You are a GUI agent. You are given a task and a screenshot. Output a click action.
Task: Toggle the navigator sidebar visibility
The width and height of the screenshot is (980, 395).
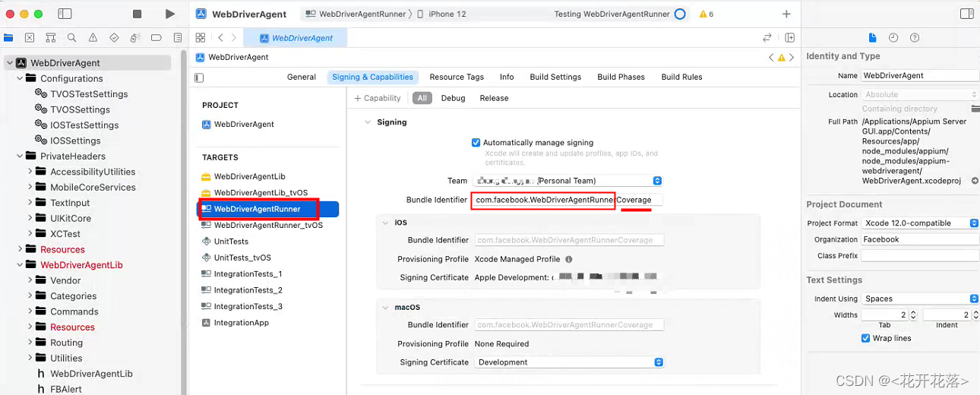tap(65, 14)
